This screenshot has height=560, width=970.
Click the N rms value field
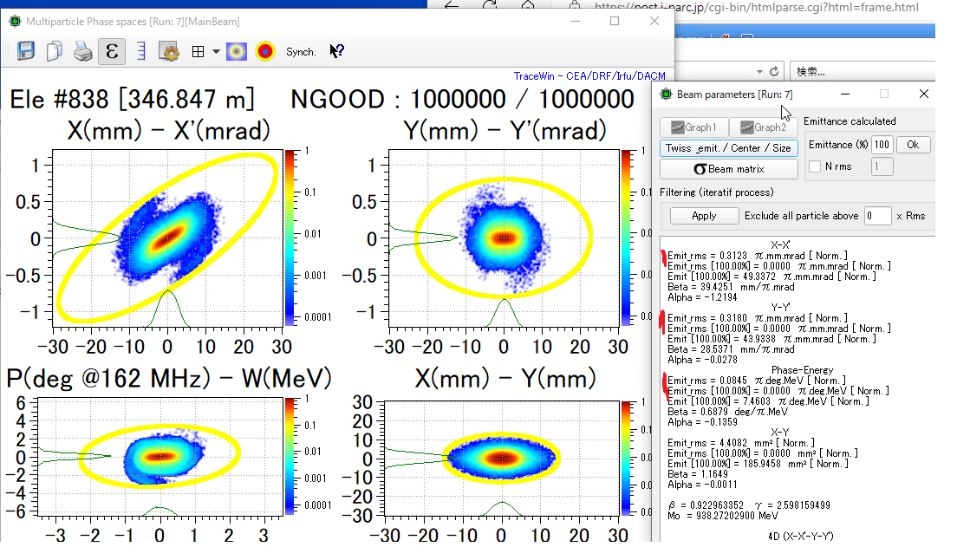[x=882, y=166]
